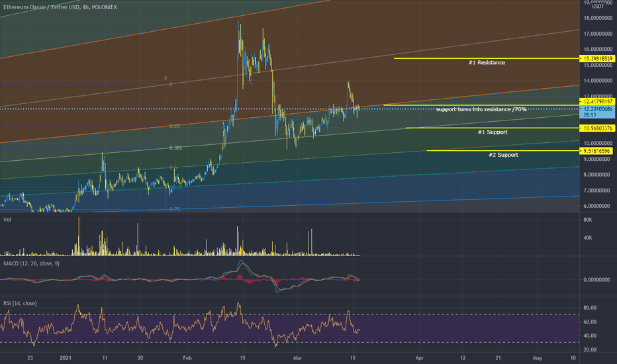Click the Apr label on the time axis
617x364 pixels.
[x=420, y=358]
